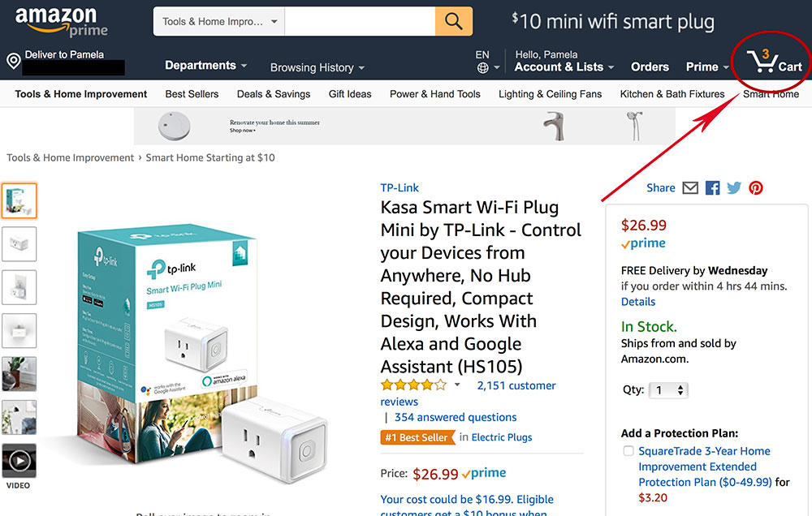The image size is (812, 516).
Task: Click the Amazon Prime logo
Action: pyautogui.click(x=57, y=20)
